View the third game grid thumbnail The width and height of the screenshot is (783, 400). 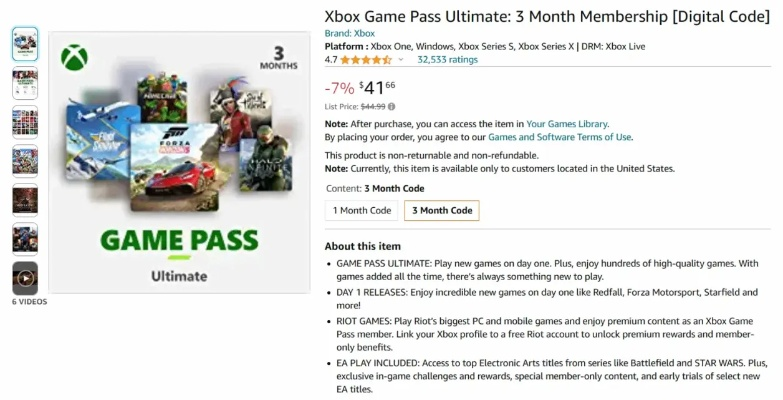[x=25, y=122]
